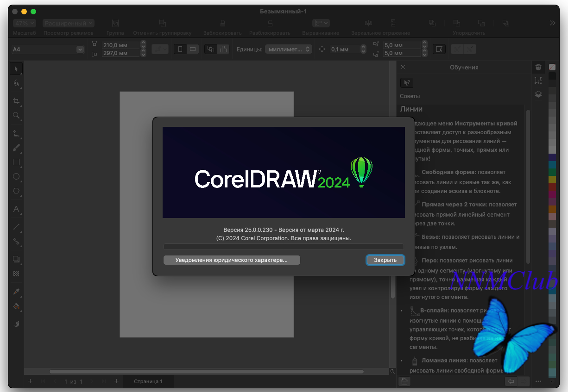
Task: Pick the black palette swatch
Action: [552, 76]
